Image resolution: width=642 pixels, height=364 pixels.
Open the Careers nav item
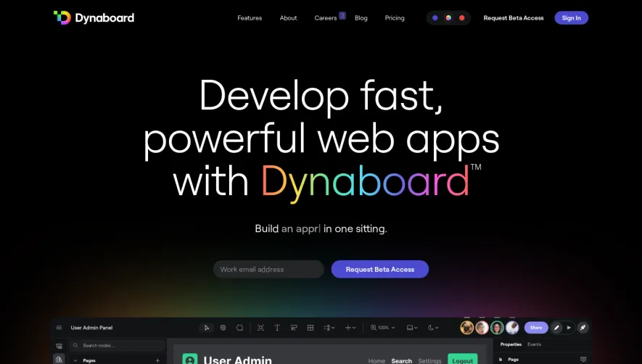tap(326, 18)
